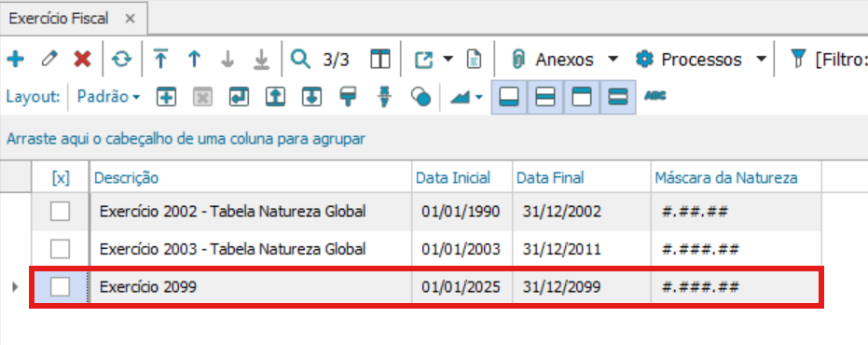Open the Anexos dropdown arrow
The height and width of the screenshot is (345, 868).
(613, 59)
